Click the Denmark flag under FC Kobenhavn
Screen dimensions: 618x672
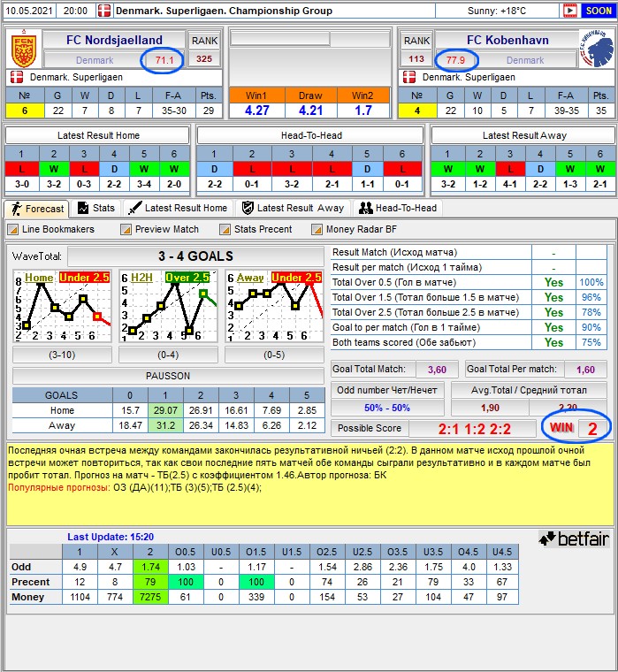point(408,77)
